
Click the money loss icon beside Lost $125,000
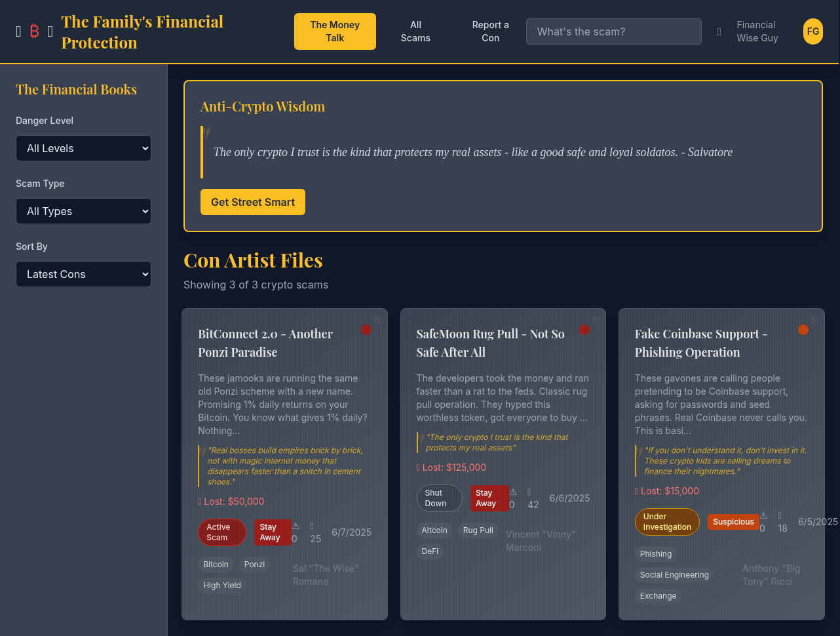419,467
